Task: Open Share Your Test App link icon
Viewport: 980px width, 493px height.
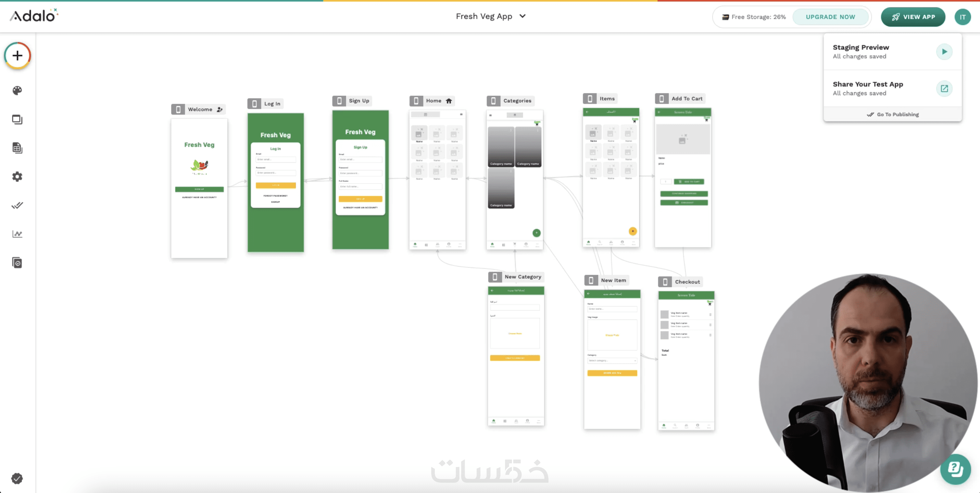Action: [x=944, y=89]
